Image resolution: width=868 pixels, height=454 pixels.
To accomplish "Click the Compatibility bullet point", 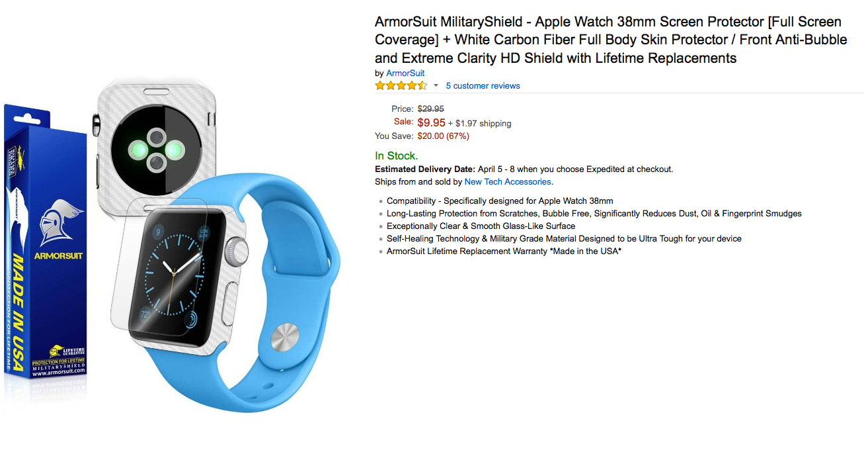I will 500,201.
